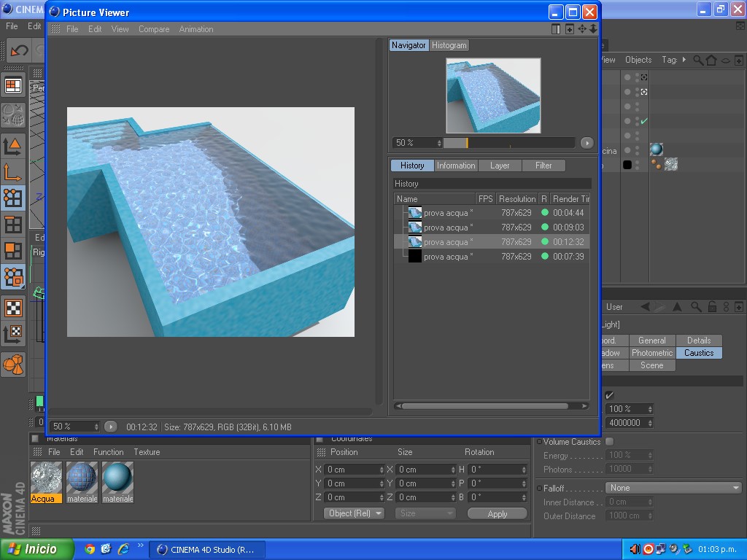Image resolution: width=747 pixels, height=560 pixels.
Task: Click the Internet Explorer quick launch icon
Action: click(x=123, y=549)
